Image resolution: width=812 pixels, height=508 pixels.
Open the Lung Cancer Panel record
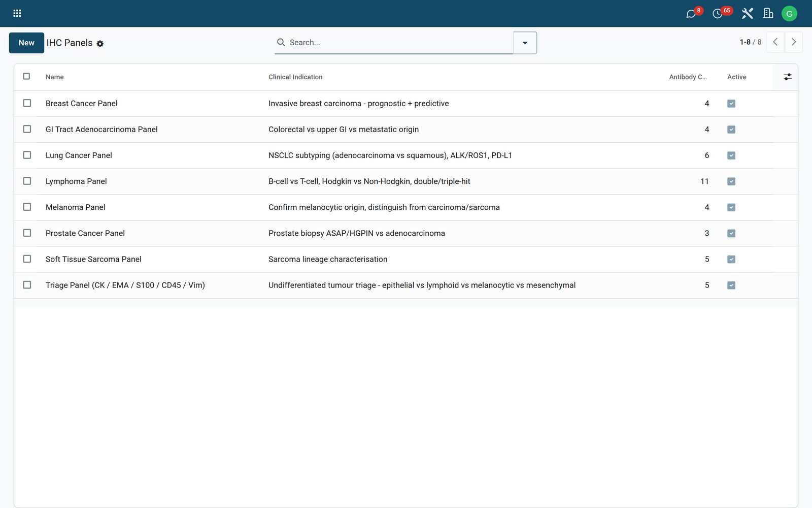click(x=79, y=155)
